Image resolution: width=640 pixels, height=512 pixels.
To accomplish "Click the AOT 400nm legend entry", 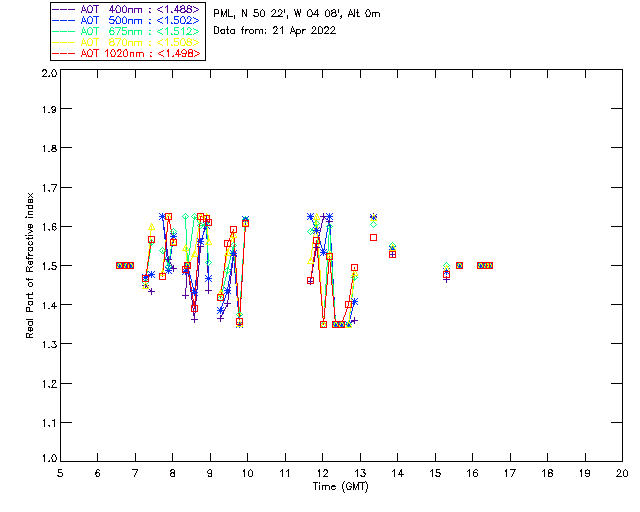I will (x=126, y=9).
